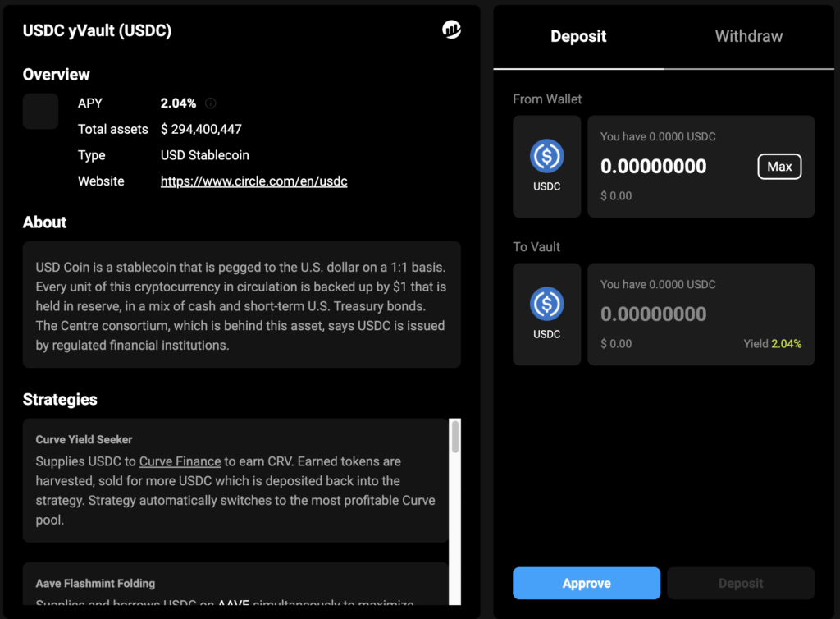Click the To Vault amount field

tap(654, 314)
